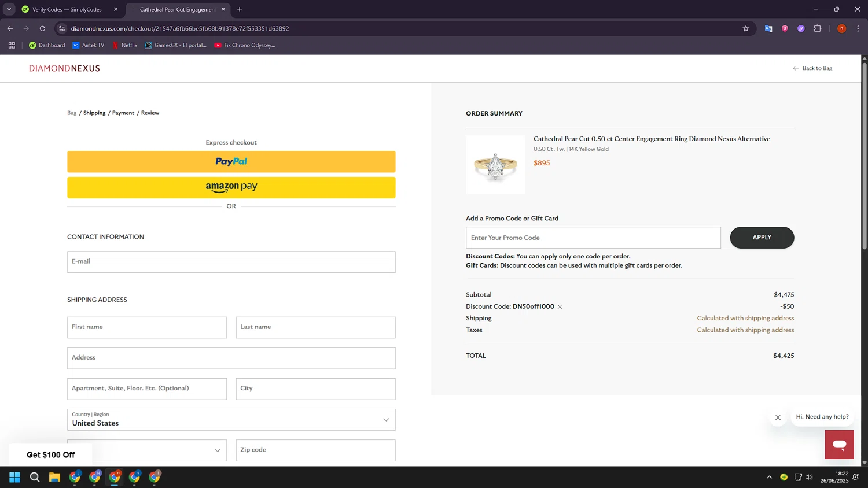This screenshot has width=868, height=488.
Task: Open the apps grid in bookmarks bar
Action: (x=12, y=45)
